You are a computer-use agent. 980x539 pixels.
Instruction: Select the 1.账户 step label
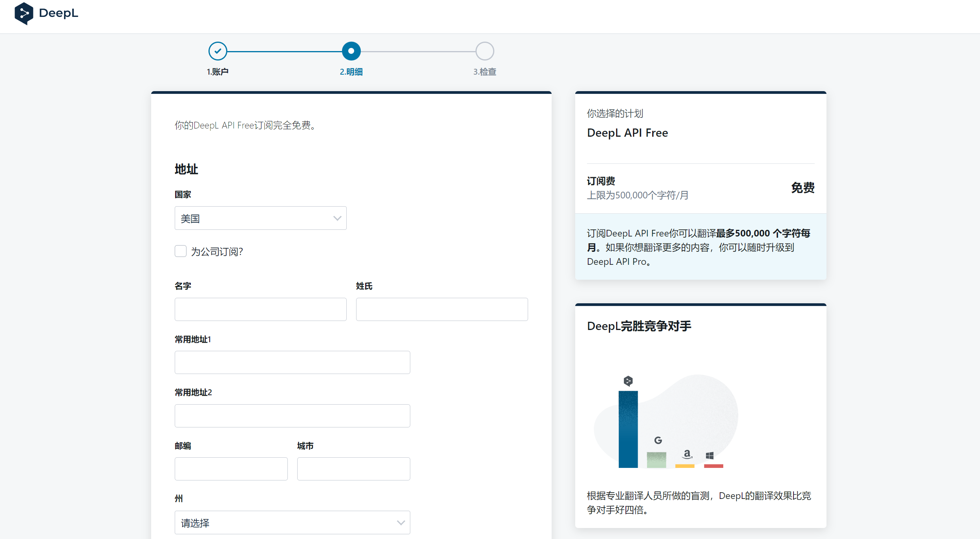tap(218, 71)
